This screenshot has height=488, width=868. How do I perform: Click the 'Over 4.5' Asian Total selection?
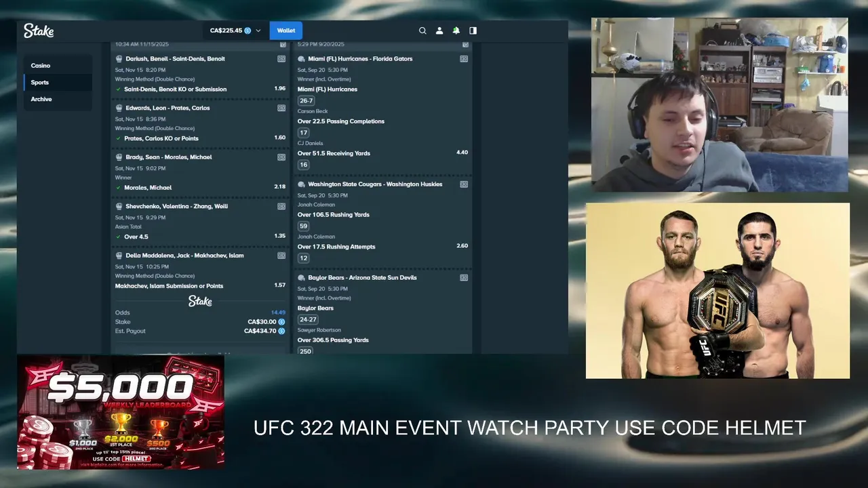[x=136, y=237]
